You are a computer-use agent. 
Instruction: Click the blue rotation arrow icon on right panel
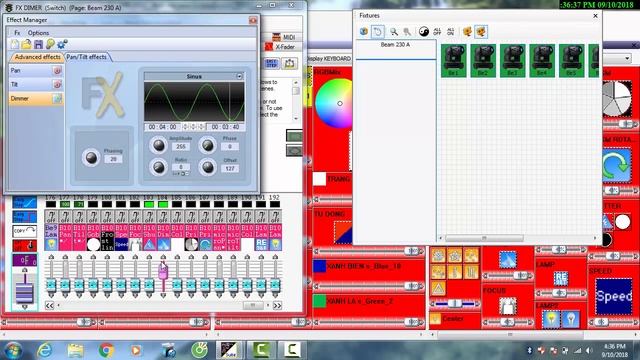[x=616, y=165]
